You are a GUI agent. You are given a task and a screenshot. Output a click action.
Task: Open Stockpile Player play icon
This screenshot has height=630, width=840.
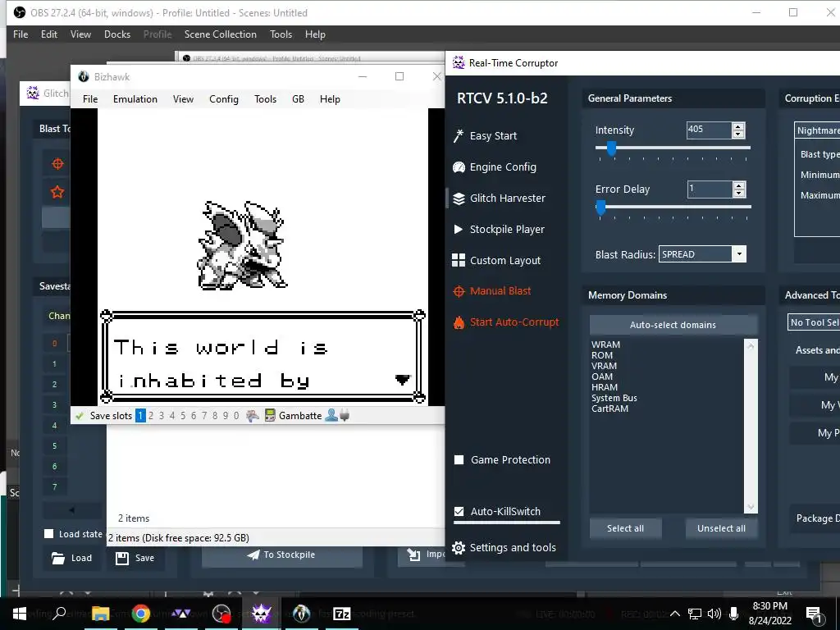click(x=458, y=230)
